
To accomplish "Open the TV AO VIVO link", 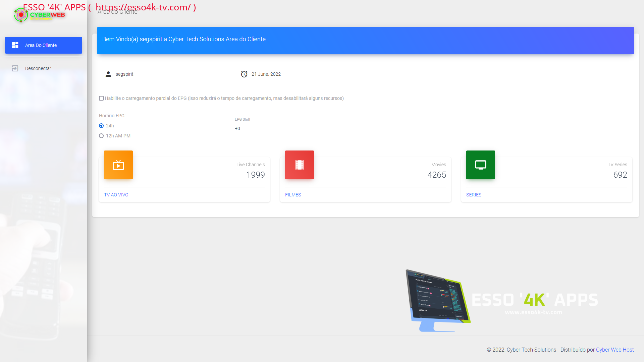I will (x=116, y=195).
